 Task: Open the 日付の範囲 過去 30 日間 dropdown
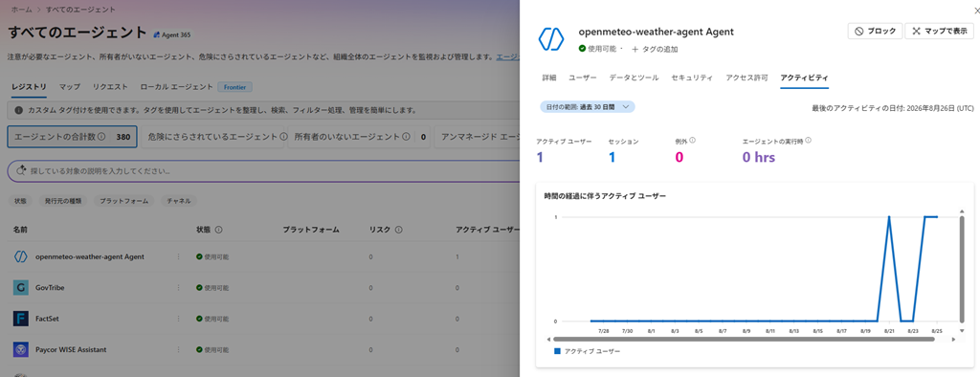588,107
